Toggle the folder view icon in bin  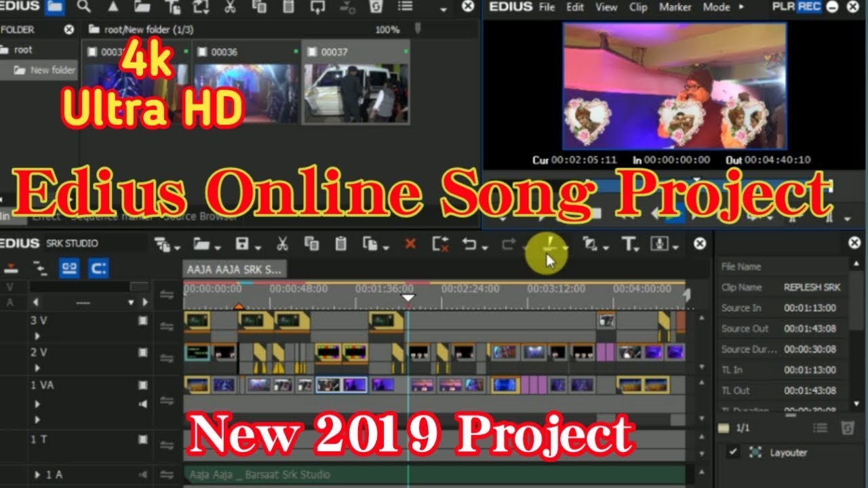(x=55, y=7)
